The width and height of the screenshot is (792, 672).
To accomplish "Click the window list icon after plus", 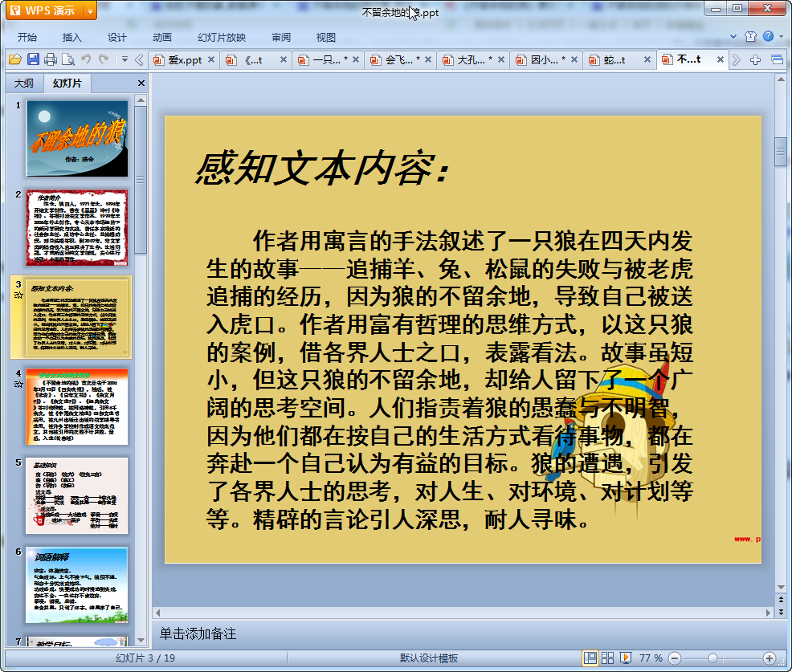I will [777, 60].
